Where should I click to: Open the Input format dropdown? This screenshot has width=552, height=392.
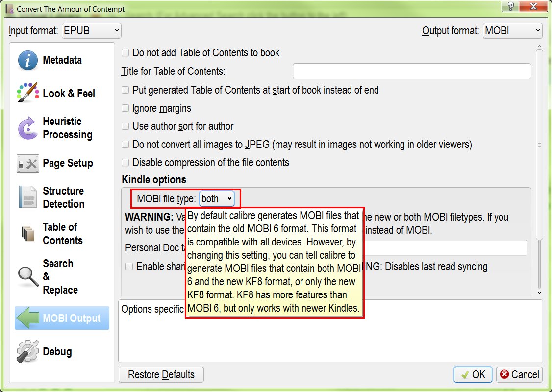point(92,30)
